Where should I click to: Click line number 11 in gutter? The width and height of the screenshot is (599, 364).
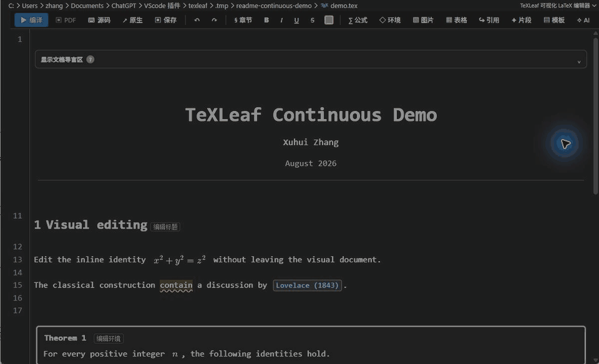pyautogui.click(x=17, y=216)
